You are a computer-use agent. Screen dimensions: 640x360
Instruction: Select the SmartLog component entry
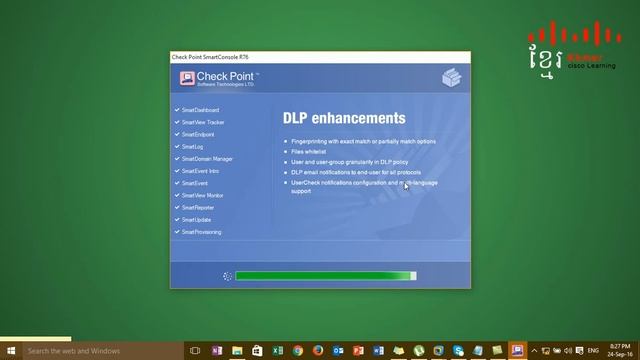192,147
